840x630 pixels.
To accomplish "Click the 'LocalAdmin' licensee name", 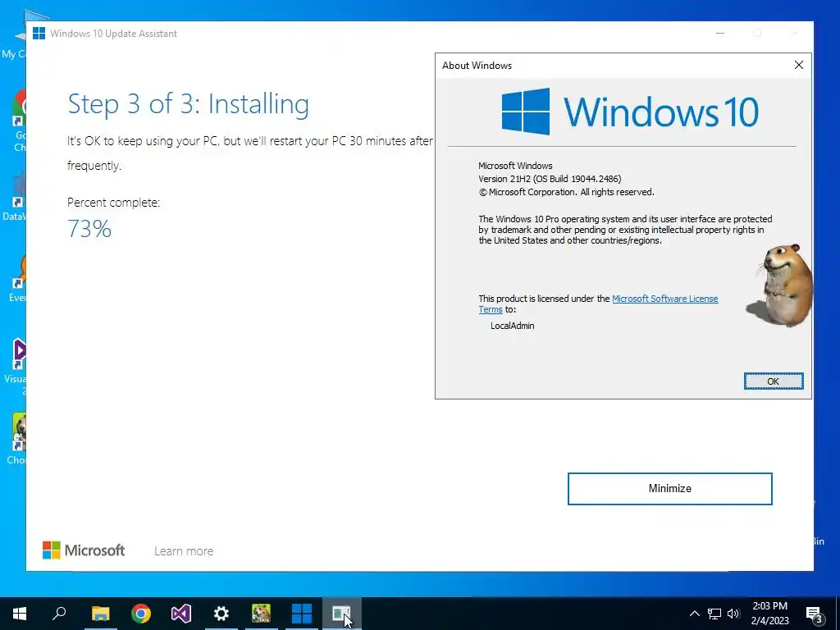I will pos(512,326).
